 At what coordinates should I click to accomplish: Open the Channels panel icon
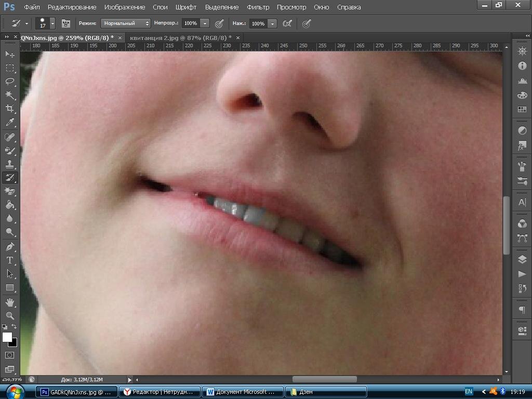tap(522, 223)
